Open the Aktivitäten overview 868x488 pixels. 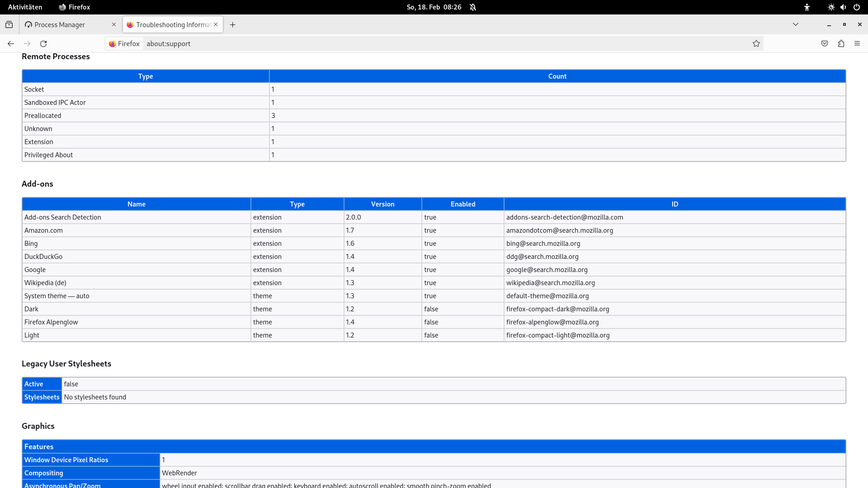[25, 7]
